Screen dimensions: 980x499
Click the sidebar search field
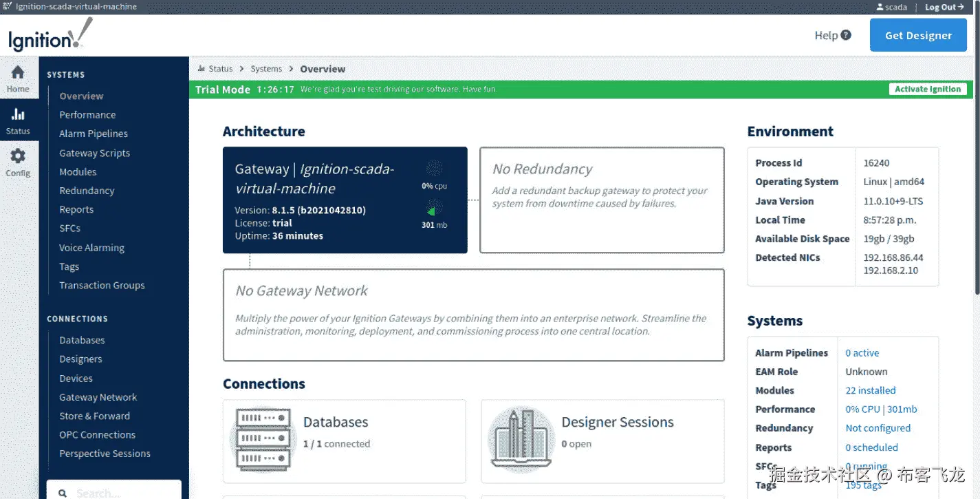[x=114, y=491]
